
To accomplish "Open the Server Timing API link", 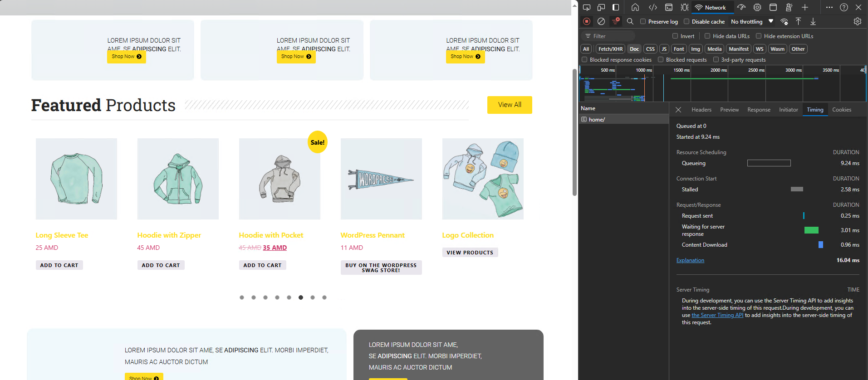I will point(717,315).
